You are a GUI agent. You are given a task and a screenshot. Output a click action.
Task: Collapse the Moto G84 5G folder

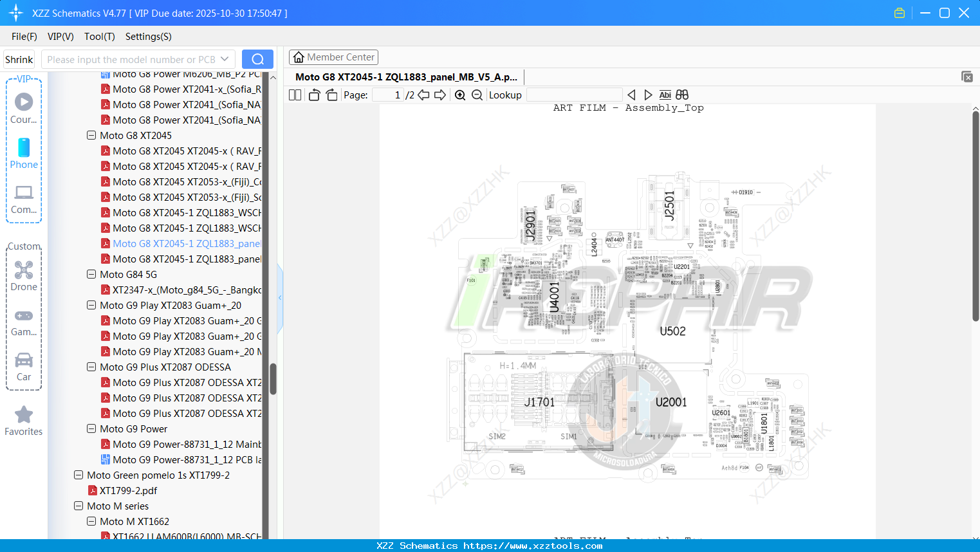[91, 275]
